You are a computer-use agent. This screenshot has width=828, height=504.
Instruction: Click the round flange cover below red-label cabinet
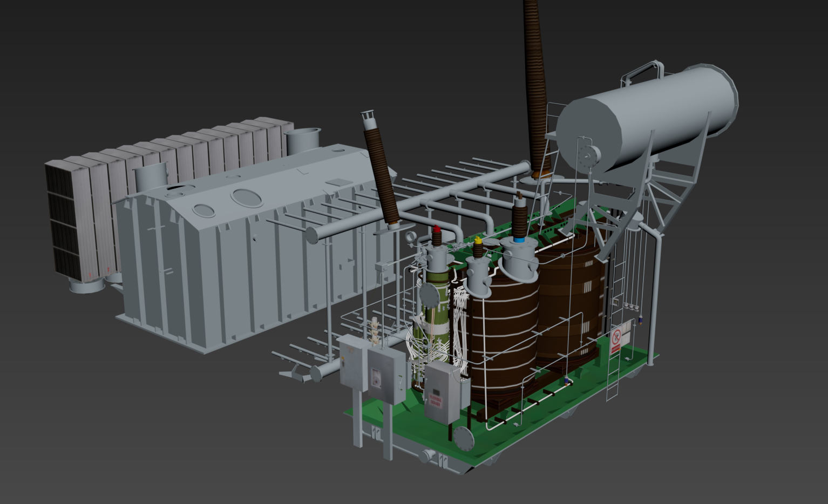463,438
